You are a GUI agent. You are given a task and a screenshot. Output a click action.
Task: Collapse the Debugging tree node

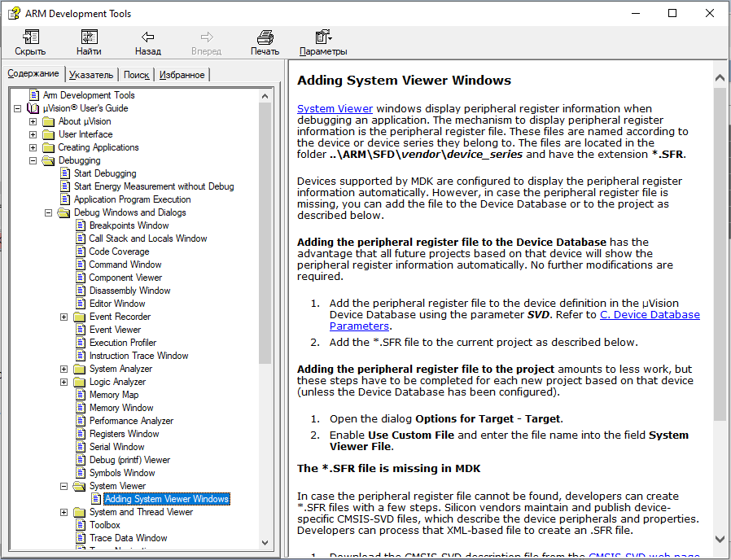33,160
